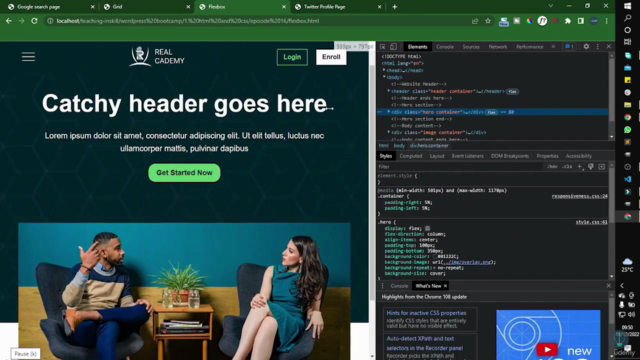Screen dimensions: 640x360
Task: Open the tab search dropdown chevron in Chrome
Action: pos(550,6)
